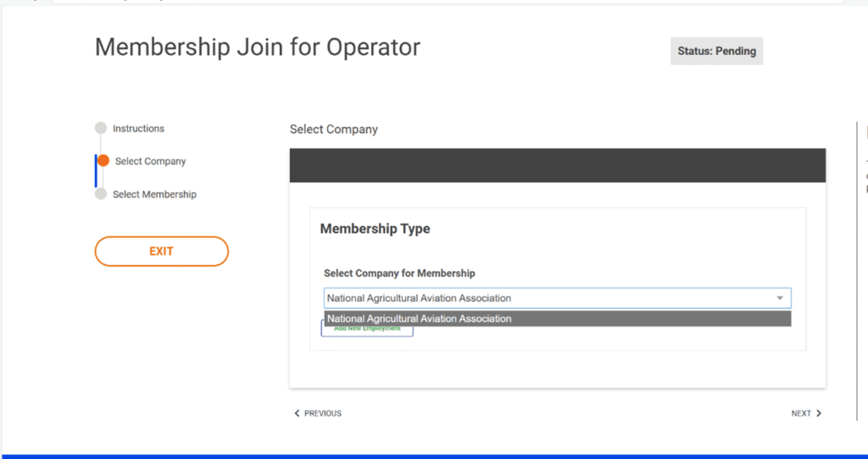Screen dimensions: 868x459
Task: Open the Instructions step
Action: coord(138,128)
